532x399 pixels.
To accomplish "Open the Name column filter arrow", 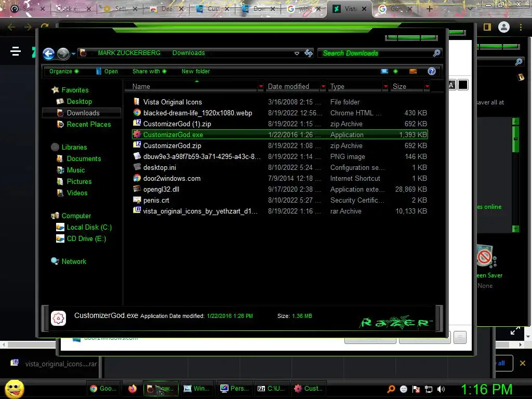I will tap(261, 87).
